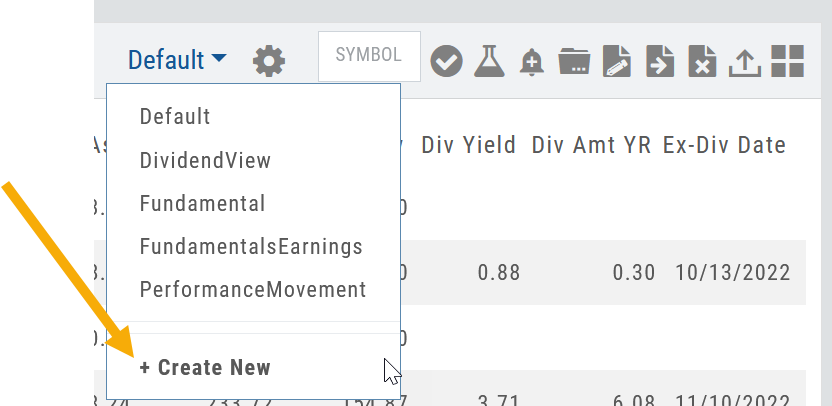
Task: Click the lab flask icon
Action: [x=490, y=61]
